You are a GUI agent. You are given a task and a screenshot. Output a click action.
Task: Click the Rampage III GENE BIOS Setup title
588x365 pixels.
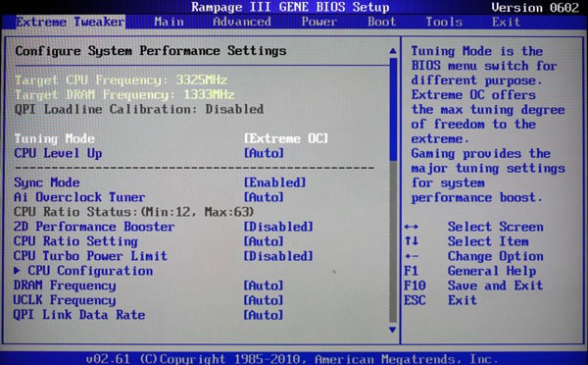coord(290,7)
